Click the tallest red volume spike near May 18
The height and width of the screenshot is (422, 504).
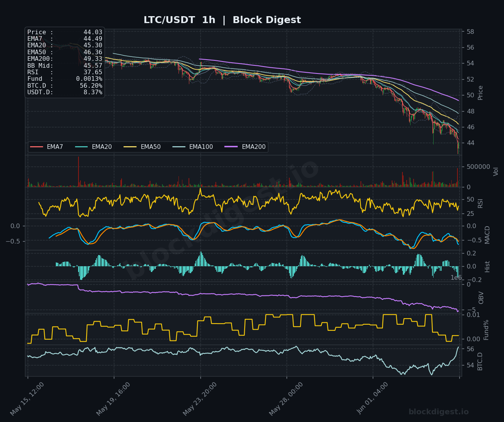click(x=78, y=172)
